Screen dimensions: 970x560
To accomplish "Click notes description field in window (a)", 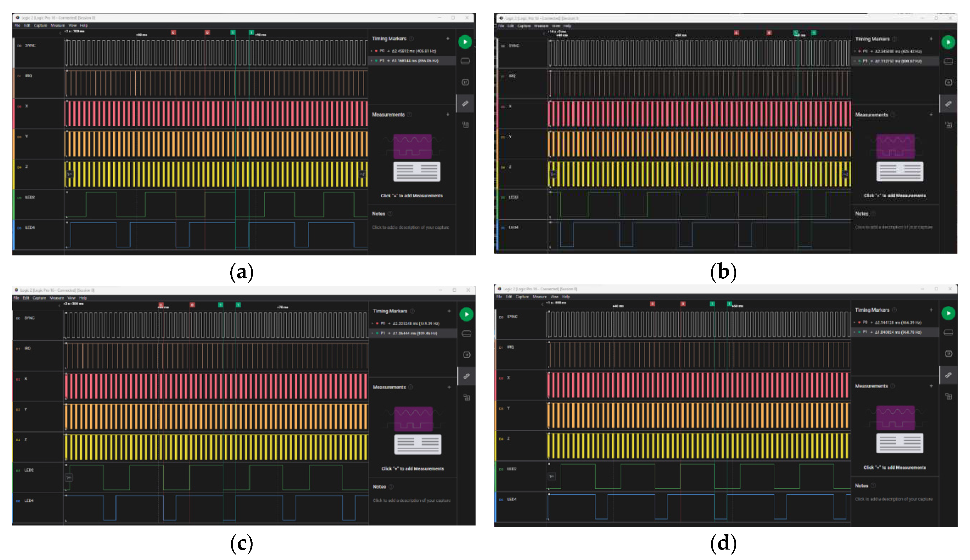I will click(410, 227).
